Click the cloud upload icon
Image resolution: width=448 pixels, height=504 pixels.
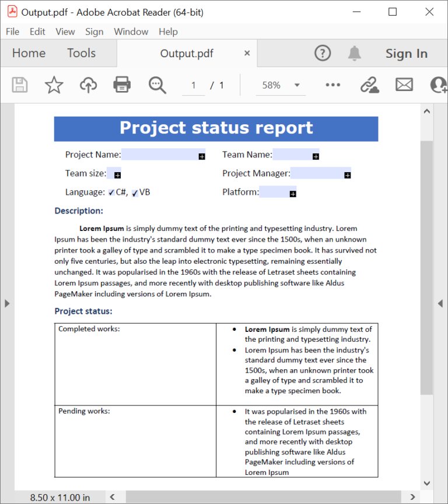coord(88,85)
